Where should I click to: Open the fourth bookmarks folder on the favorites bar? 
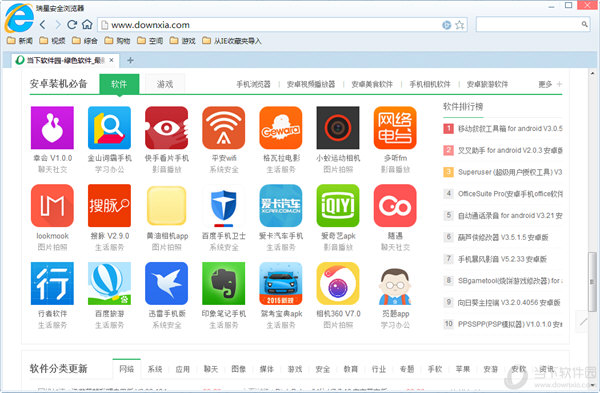pyautogui.click(x=117, y=41)
